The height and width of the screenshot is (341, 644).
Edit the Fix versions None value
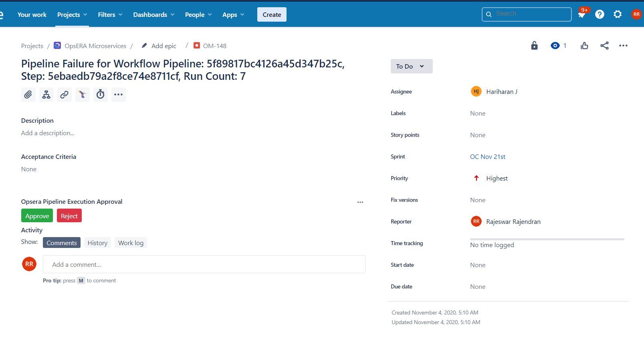pos(478,200)
